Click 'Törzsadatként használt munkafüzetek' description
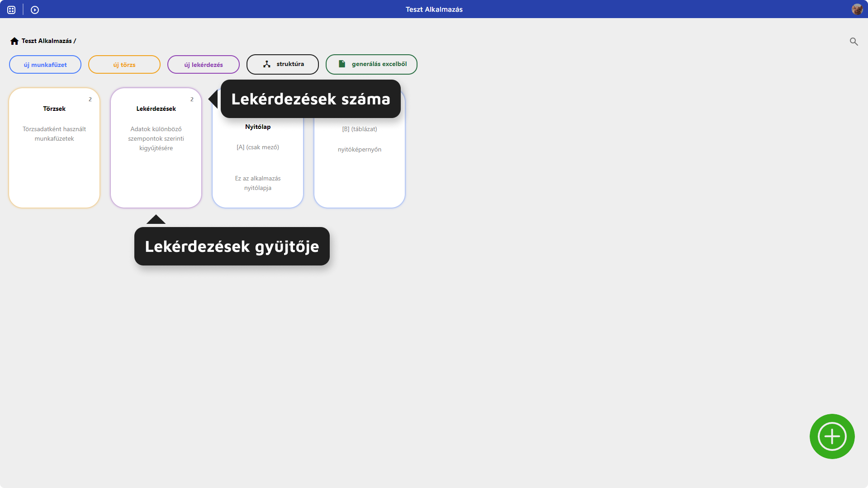Viewport: 868px width, 488px height. (x=54, y=134)
